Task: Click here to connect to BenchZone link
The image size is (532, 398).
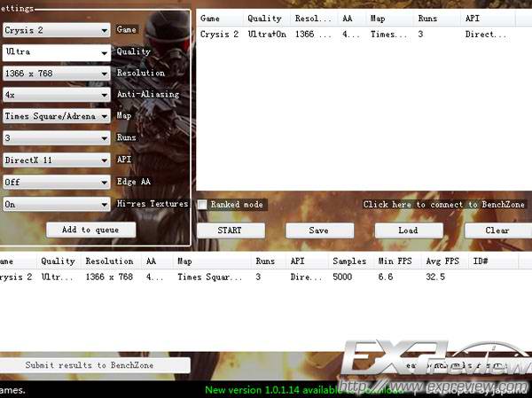Action: pos(443,205)
